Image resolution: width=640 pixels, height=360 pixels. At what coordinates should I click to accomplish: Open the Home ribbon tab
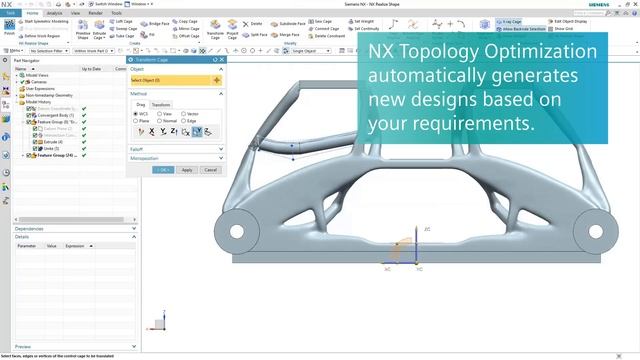tap(32, 13)
